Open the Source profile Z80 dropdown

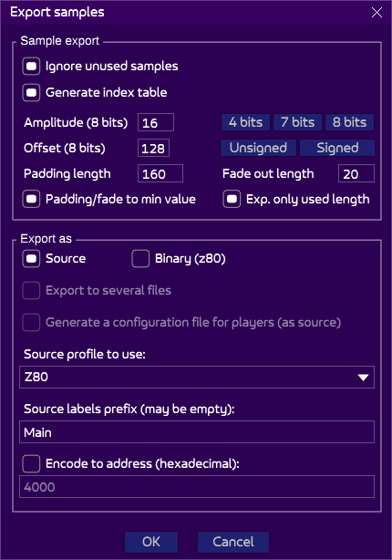coord(197,378)
